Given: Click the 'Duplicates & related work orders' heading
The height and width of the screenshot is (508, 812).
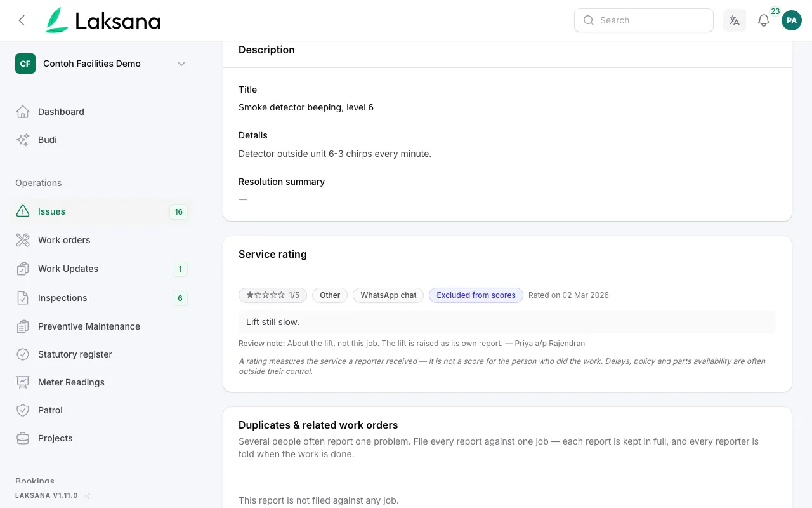Looking at the screenshot, I should [318, 425].
